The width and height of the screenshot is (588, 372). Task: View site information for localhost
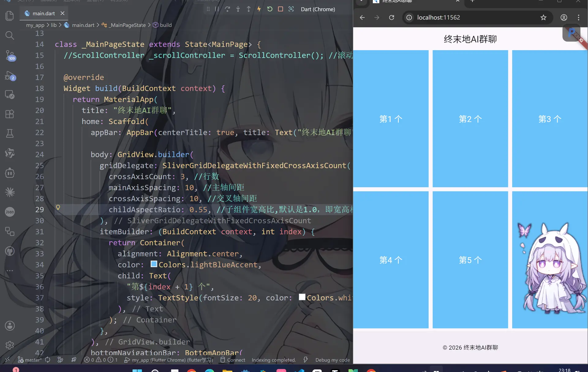point(409,17)
